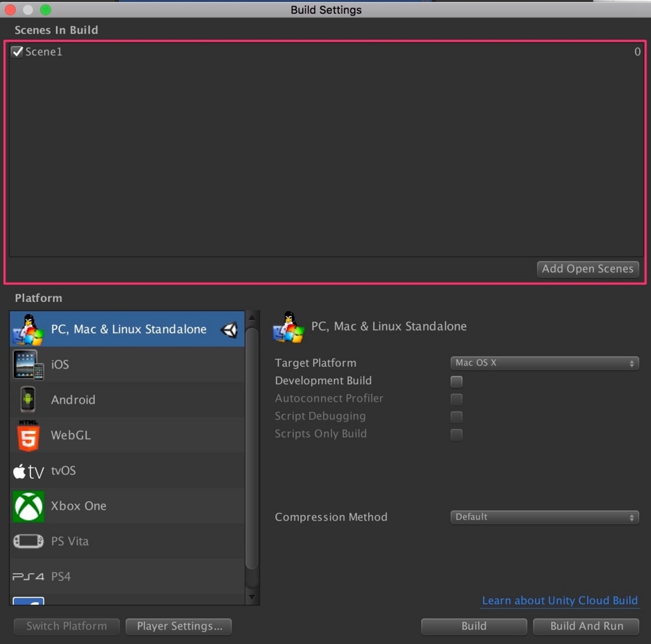Click the HTML5 WebGL shield icon
This screenshot has height=644, width=651.
28,435
